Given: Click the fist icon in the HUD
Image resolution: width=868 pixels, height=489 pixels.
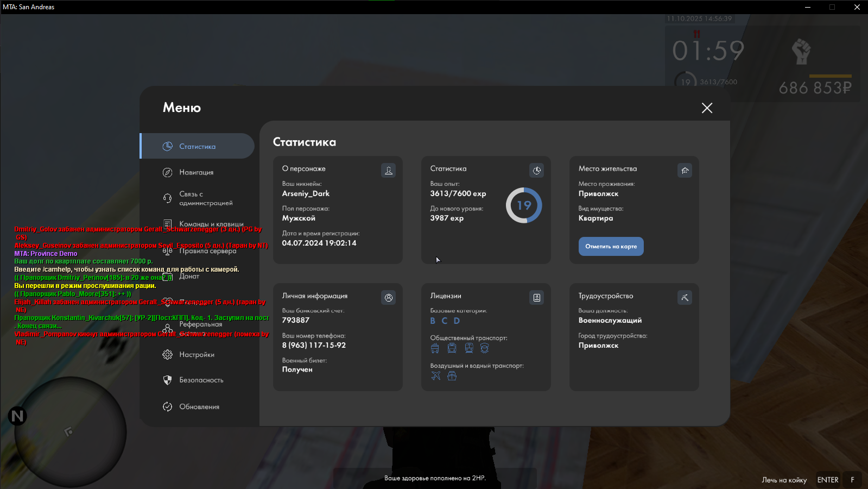Looking at the screenshot, I should click(x=801, y=52).
